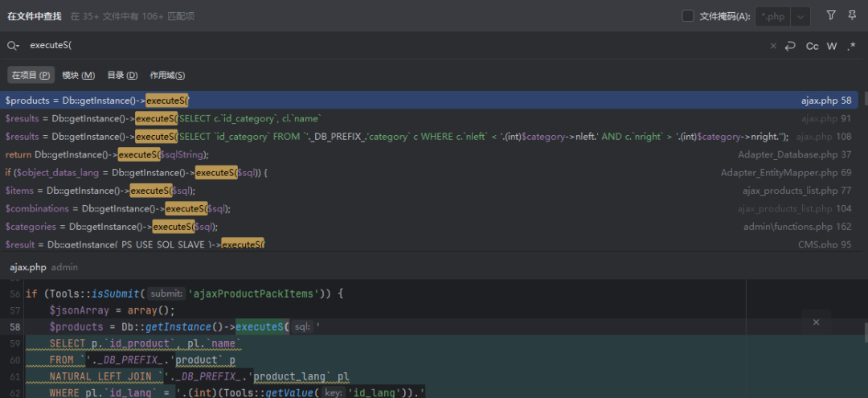Clear the search text with the X
Screen dimensions: 868x398
point(773,46)
